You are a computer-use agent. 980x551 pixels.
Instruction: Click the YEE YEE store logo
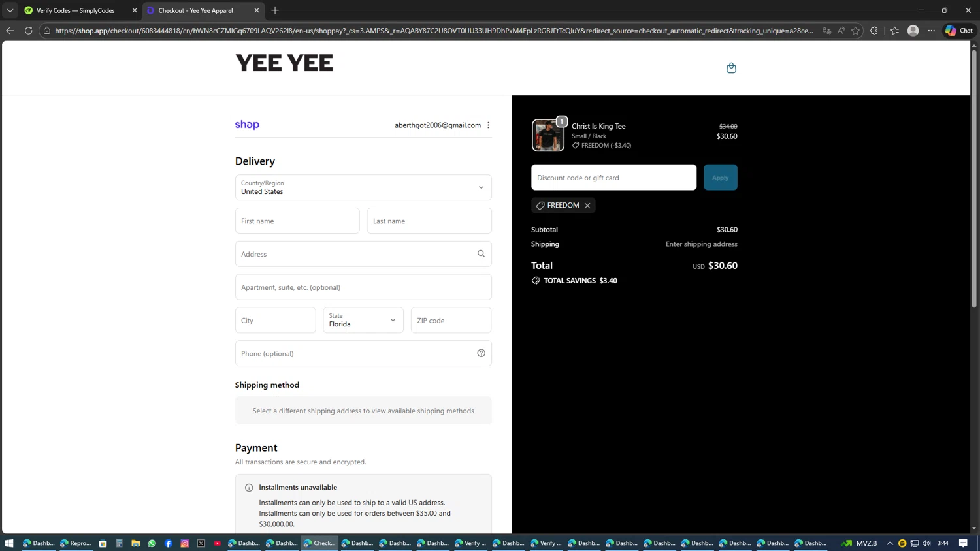point(284,63)
